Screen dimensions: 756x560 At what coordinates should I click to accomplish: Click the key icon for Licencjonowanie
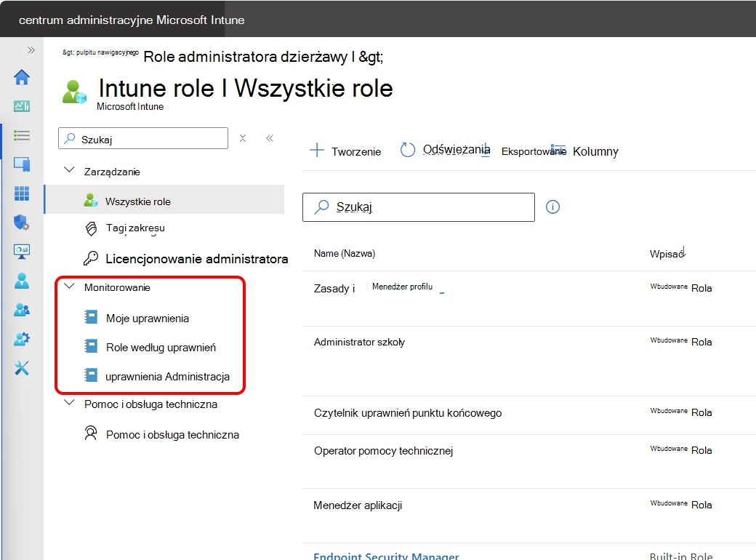point(91,258)
